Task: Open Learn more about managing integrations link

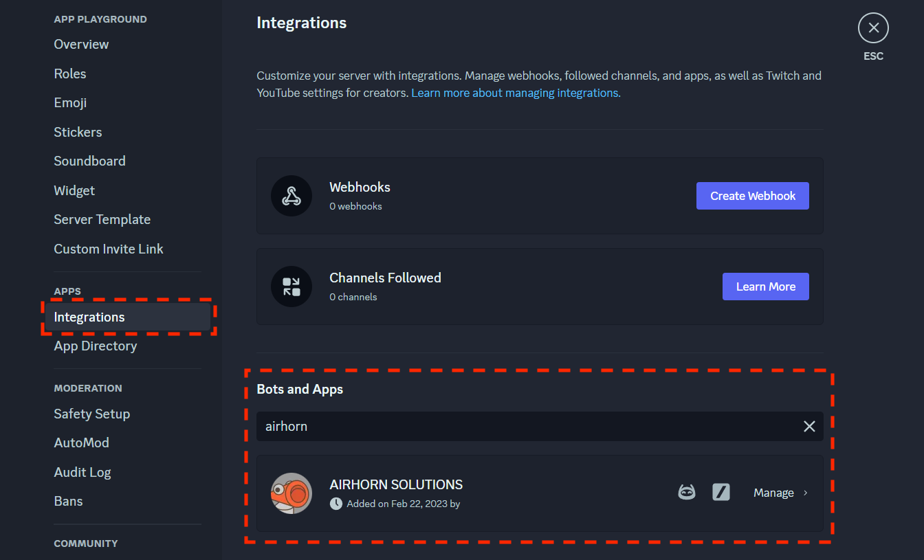Action: [516, 93]
